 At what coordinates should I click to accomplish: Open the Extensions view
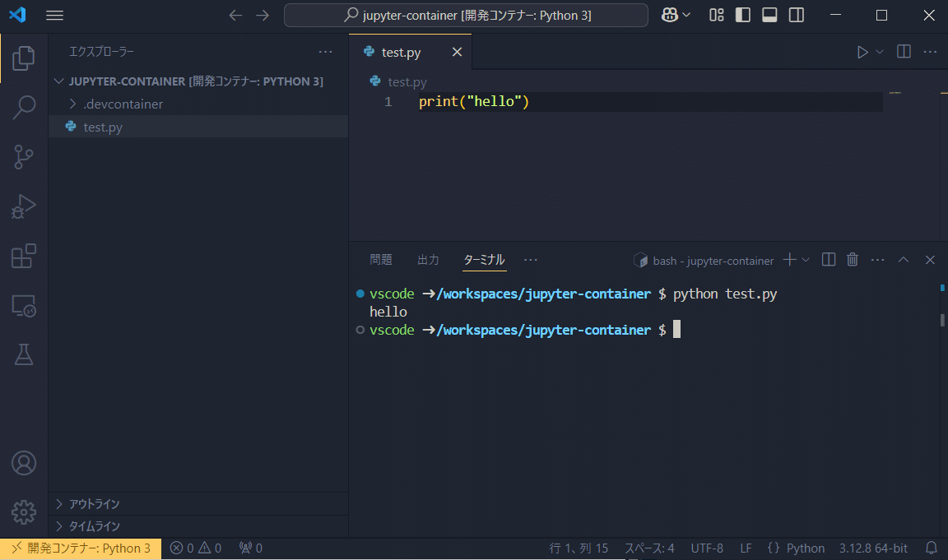[24, 257]
